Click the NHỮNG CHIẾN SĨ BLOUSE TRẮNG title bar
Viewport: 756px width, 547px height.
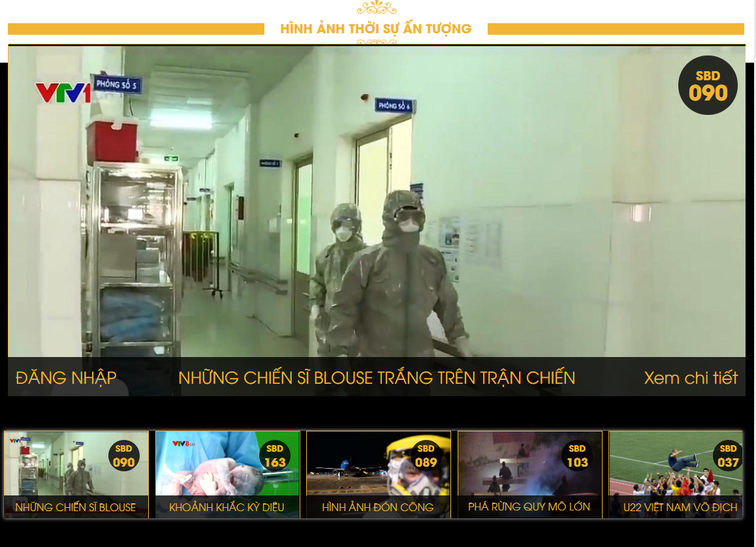click(x=377, y=377)
